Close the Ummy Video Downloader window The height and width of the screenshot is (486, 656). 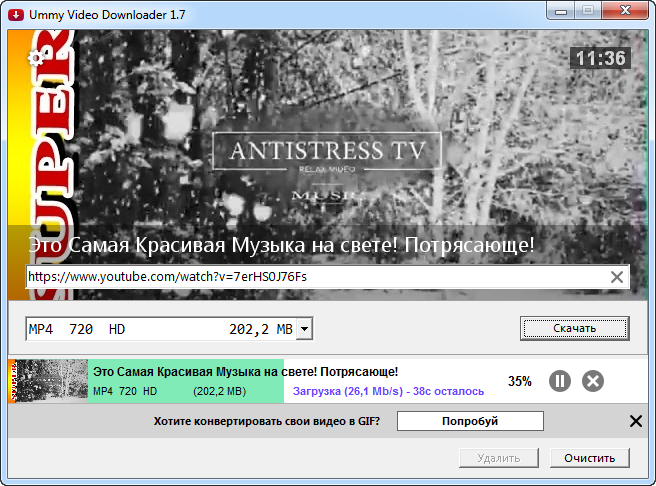tap(626, 11)
